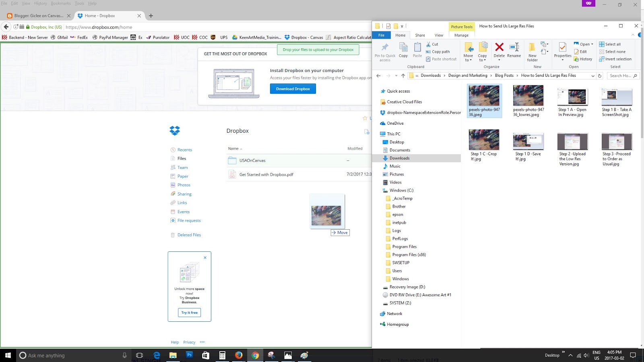Expand the Open dropdown in ribbon

[592, 44]
